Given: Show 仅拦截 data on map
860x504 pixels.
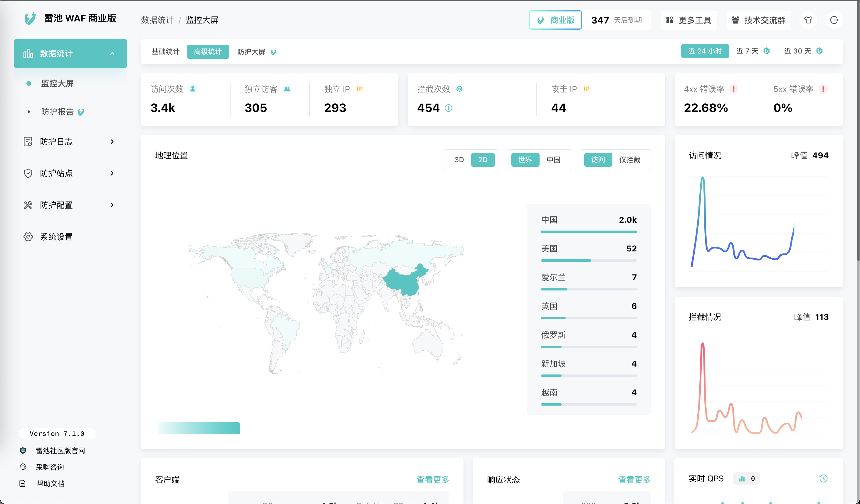Looking at the screenshot, I should click(x=629, y=160).
